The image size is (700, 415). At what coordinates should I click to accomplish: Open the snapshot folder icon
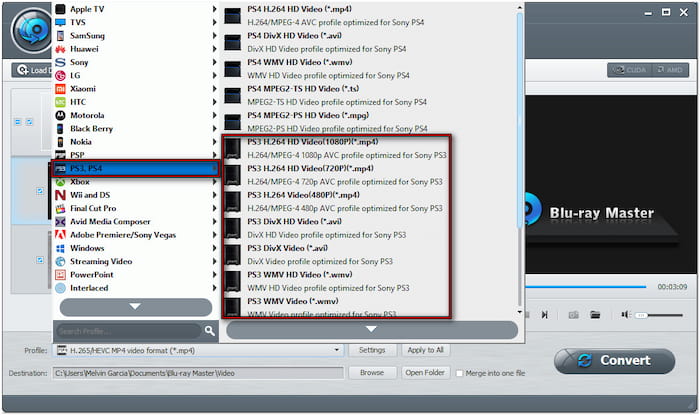595,314
